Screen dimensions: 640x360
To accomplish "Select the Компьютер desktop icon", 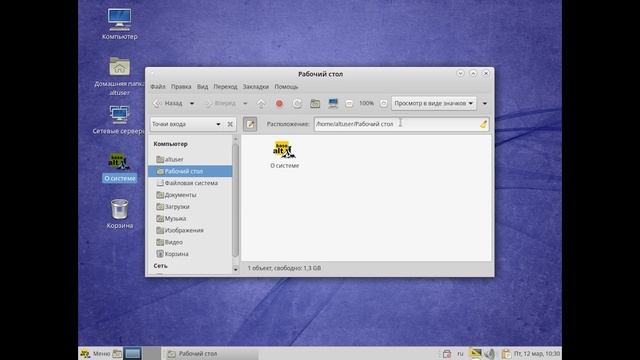I will tap(120, 24).
